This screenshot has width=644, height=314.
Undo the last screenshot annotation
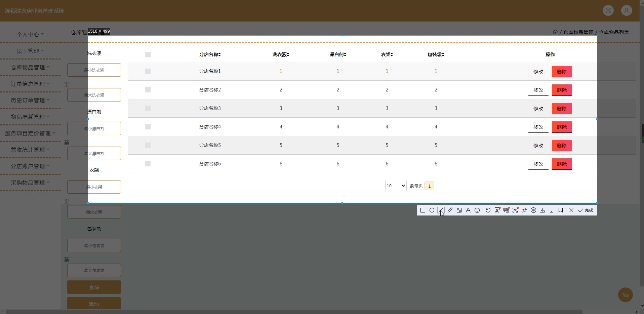pyautogui.click(x=488, y=210)
